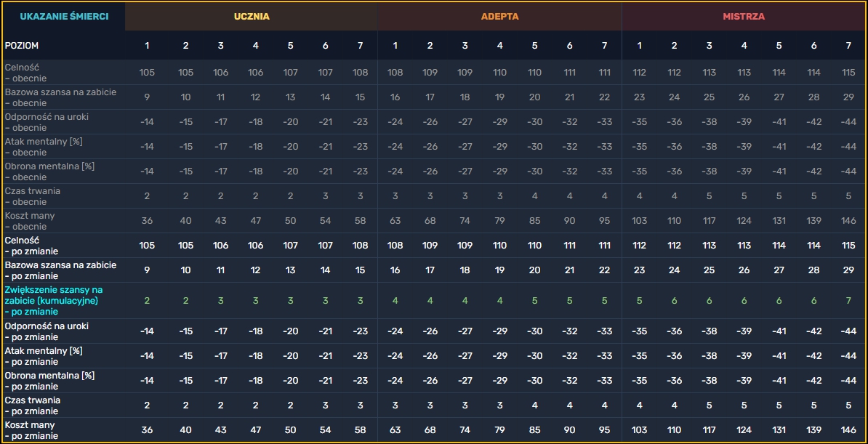This screenshot has height=444, width=868.
Task: Select the UCZNIA header section
Action: click(252, 17)
